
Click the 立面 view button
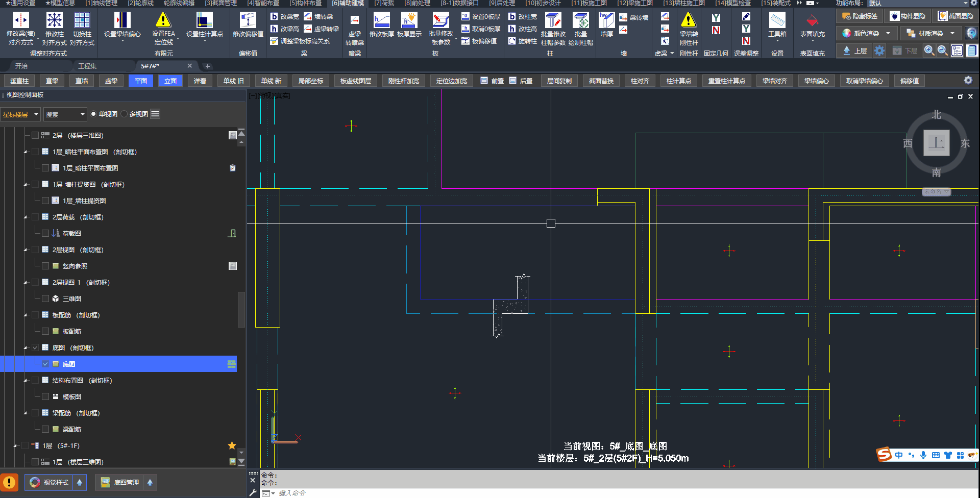tap(170, 81)
